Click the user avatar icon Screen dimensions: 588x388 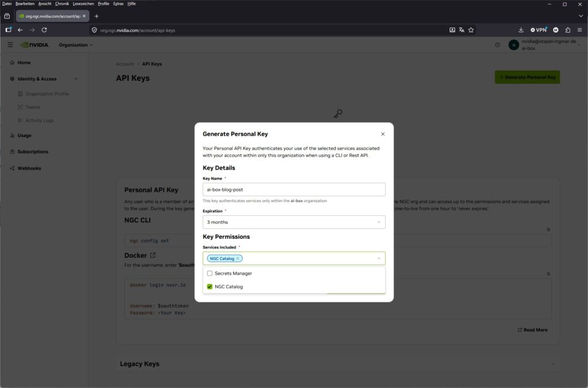pyautogui.click(x=513, y=45)
